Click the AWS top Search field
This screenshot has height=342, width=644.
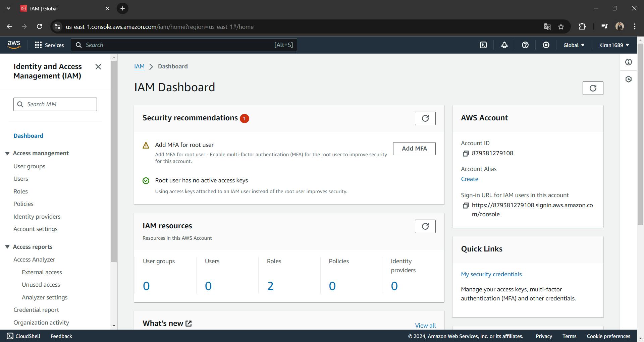click(x=184, y=45)
